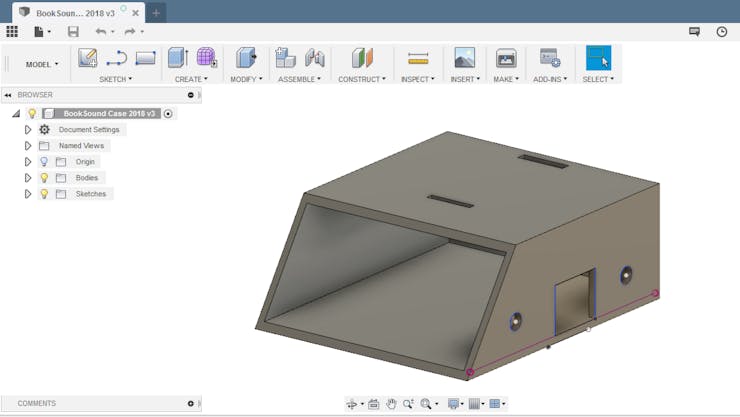Expand the Bodies node

coord(28,178)
